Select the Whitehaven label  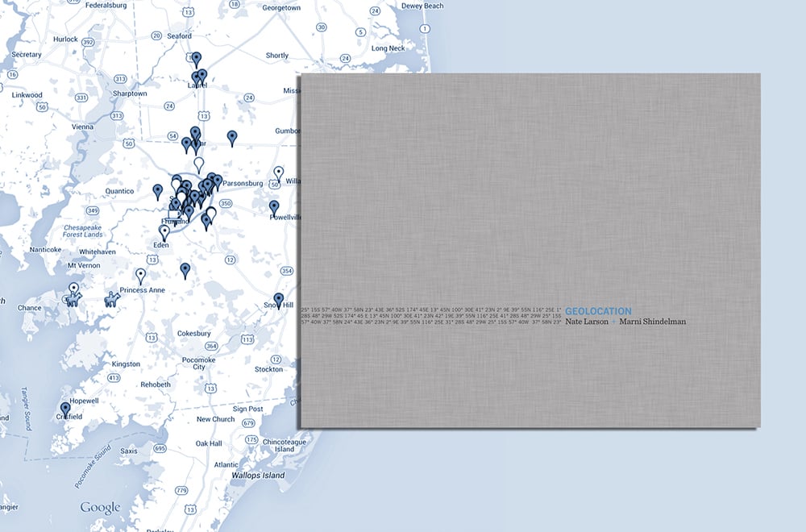(98, 251)
